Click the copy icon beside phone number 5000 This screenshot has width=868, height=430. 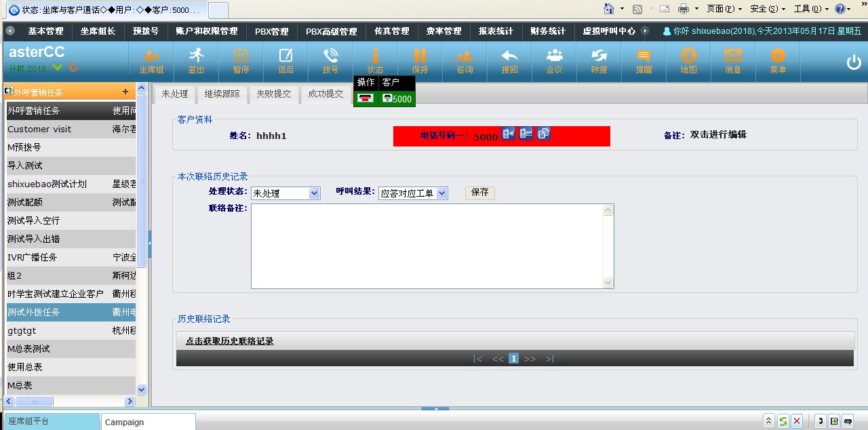(543, 134)
